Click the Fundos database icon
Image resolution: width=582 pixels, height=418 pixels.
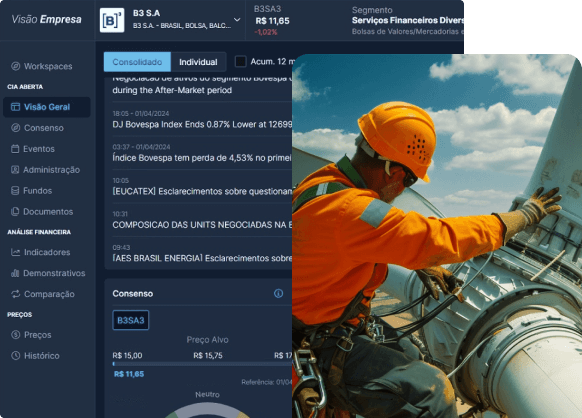15,191
